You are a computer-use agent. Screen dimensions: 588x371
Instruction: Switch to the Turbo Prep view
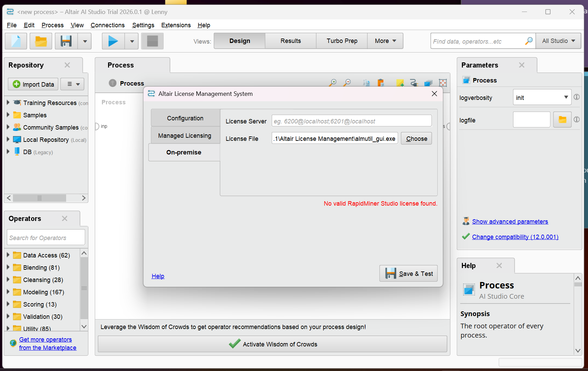coord(342,41)
